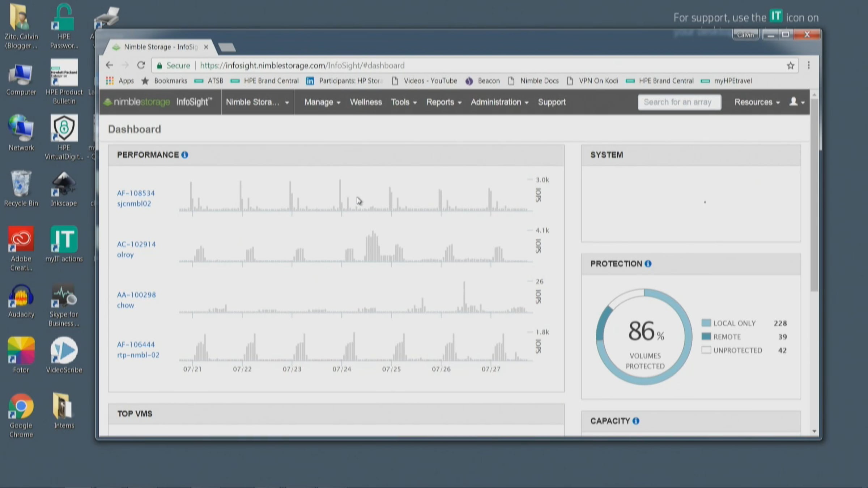Screen dimensions: 868x488
Task: Open array AF-106444 rtp-nmbl-02
Action: [x=138, y=350]
